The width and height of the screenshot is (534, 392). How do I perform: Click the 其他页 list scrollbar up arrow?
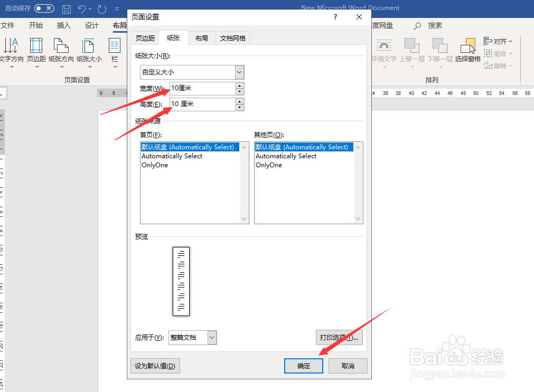pos(358,147)
